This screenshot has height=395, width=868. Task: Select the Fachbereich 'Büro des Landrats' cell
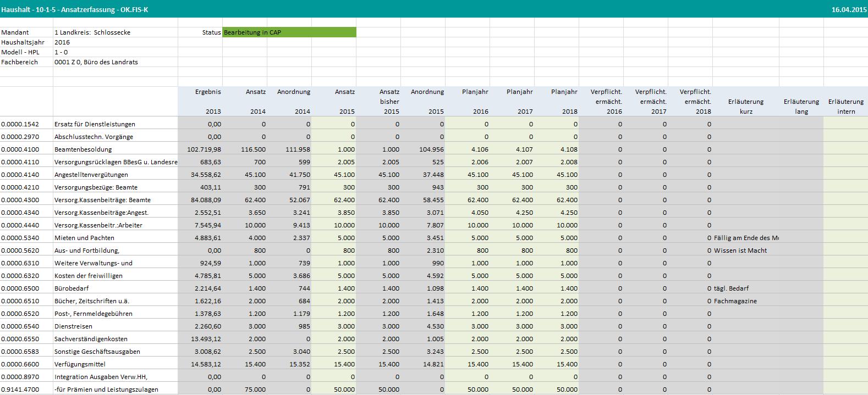(x=96, y=62)
